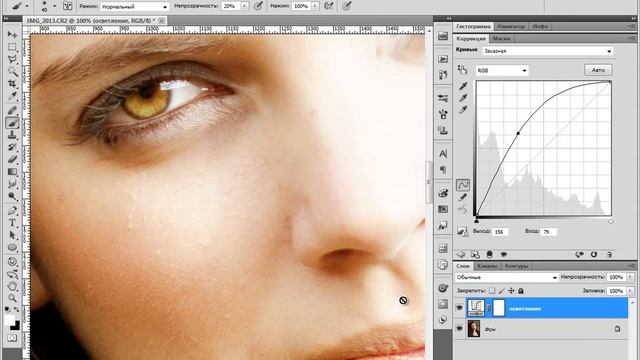Select the Crop tool
The width and height of the screenshot is (640, 360).
12,84
